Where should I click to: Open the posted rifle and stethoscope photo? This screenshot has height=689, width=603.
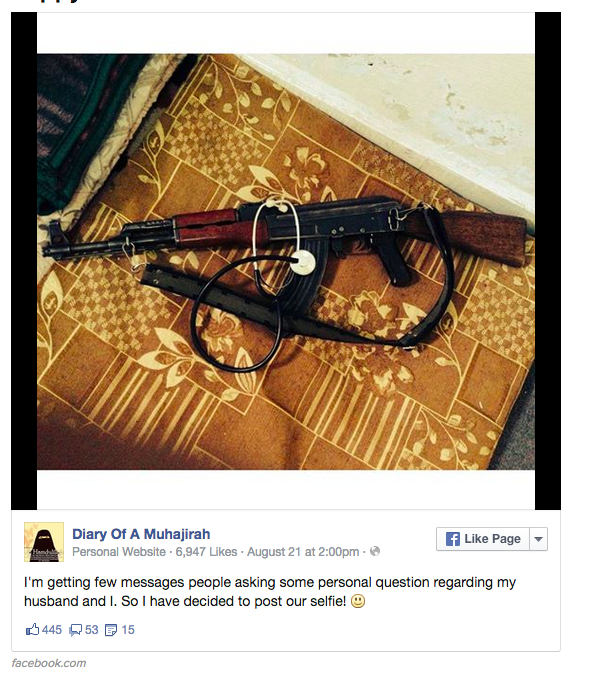click(x=286, y=261)
